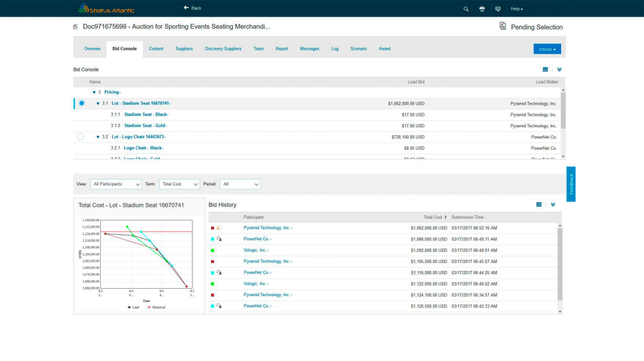Click the Pending Selection status icon
Viewport: 644px width, 361px height.
pos(503,26)
